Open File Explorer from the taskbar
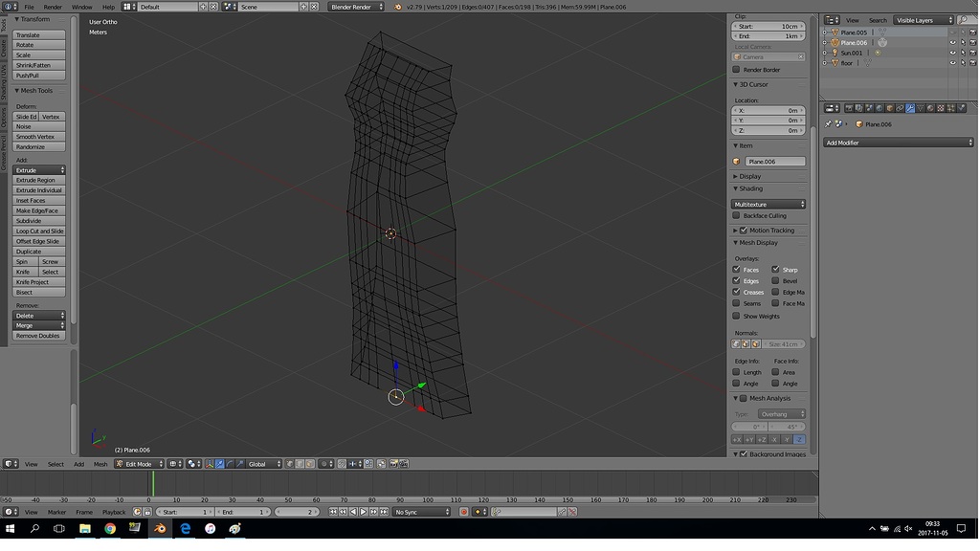The height and width of the screenshot is (551, 980). [x=85, y=528]
